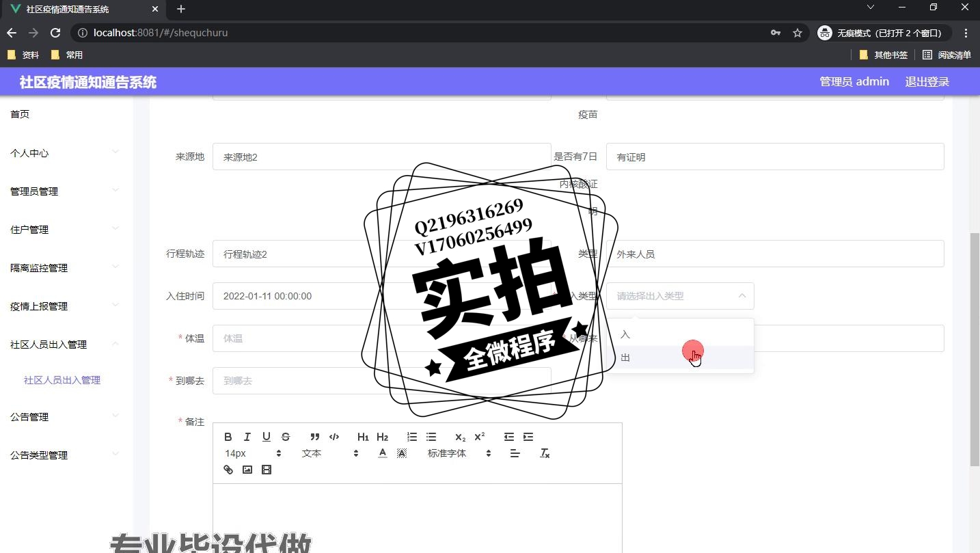The image size is (980, 553).
Task: Insert a hyperlink in the editor
Action: coord(228,470)
